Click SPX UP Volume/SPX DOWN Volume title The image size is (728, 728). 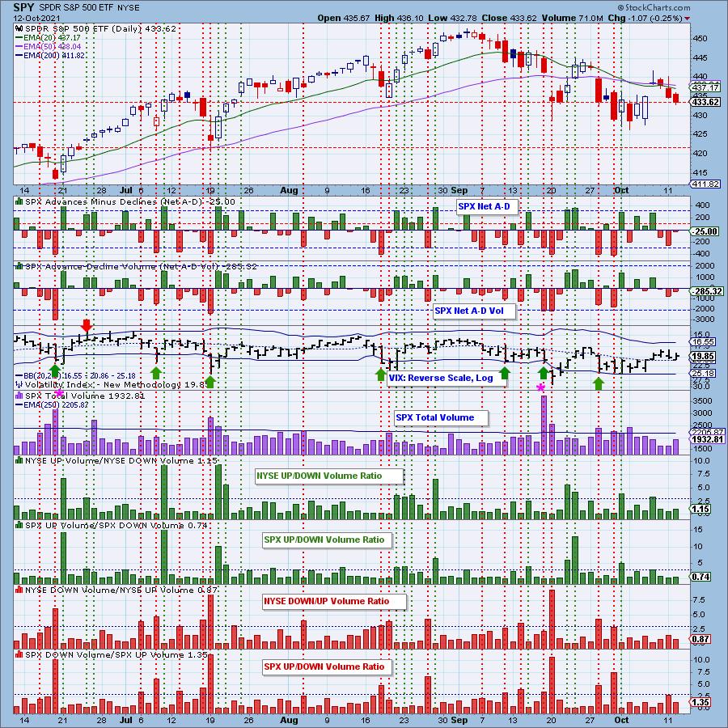point(112,526)
